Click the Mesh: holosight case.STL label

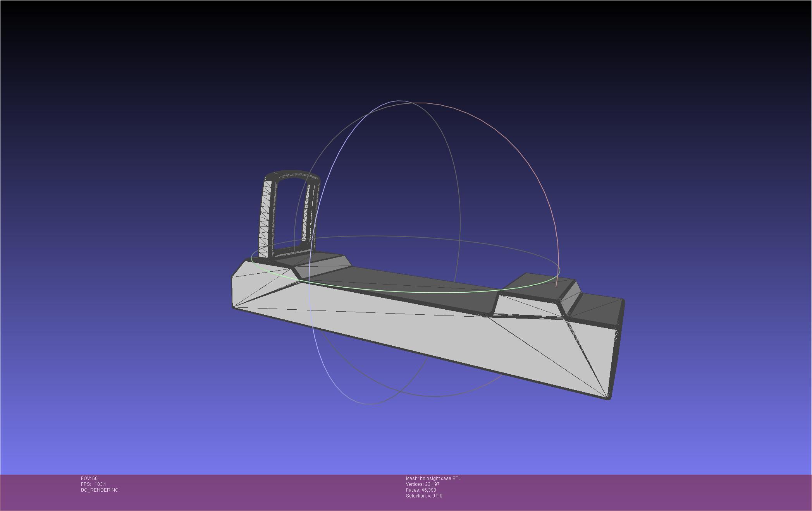433,478
